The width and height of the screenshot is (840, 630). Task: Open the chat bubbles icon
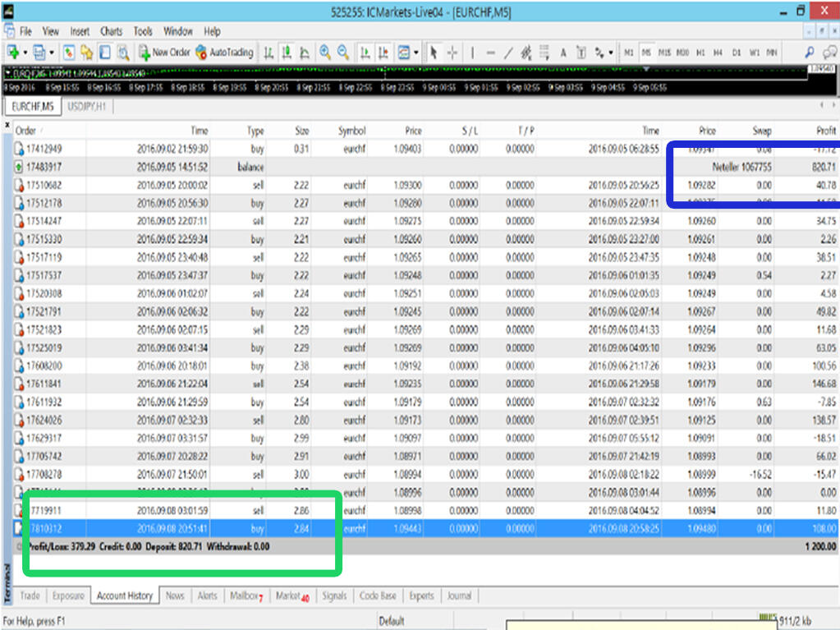pyautogui.click(x=830, y=53)
